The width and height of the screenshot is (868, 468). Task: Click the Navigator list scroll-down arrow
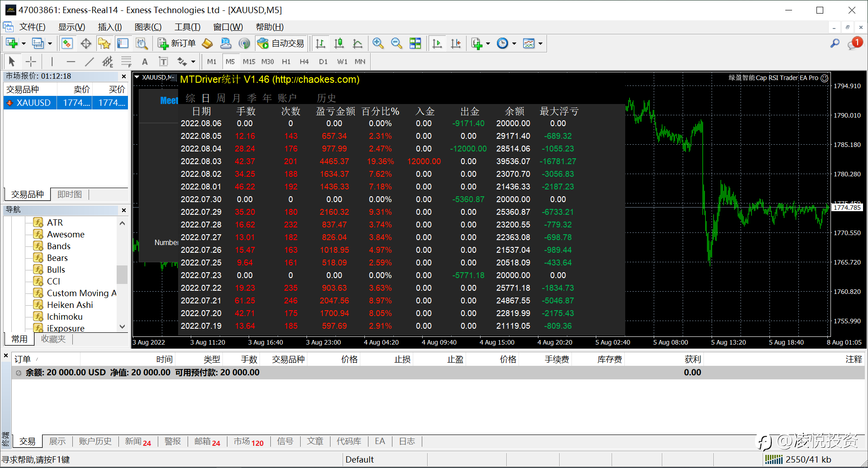coord(122,326)
